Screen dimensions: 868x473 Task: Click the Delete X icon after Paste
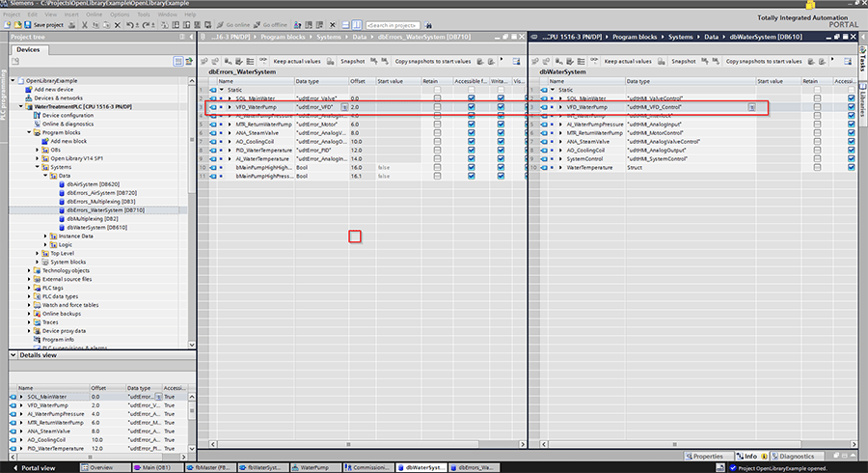pyautogui.click(x=118, y=25)
